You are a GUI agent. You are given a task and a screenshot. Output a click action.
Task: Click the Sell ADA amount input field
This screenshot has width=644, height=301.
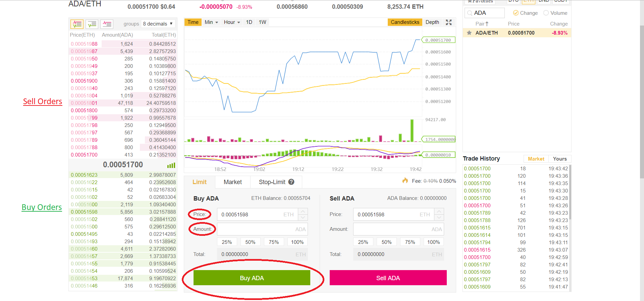tap(398, 229)
